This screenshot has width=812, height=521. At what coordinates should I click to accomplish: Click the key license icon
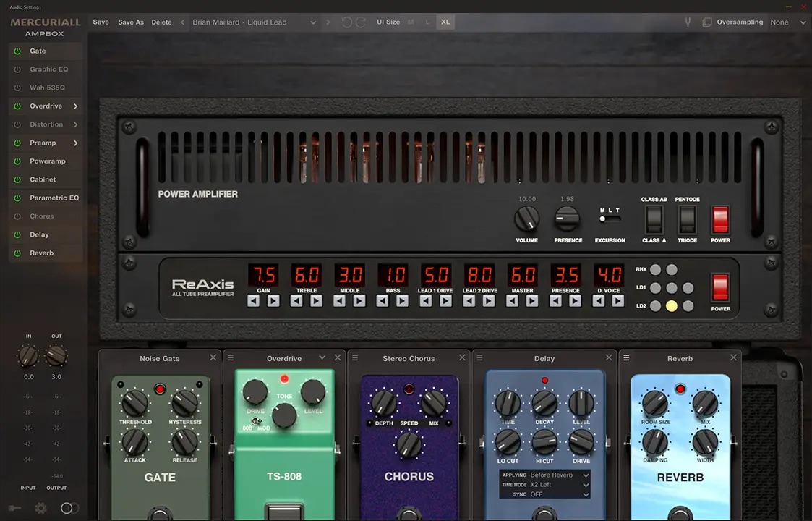(x=14, y=508)
